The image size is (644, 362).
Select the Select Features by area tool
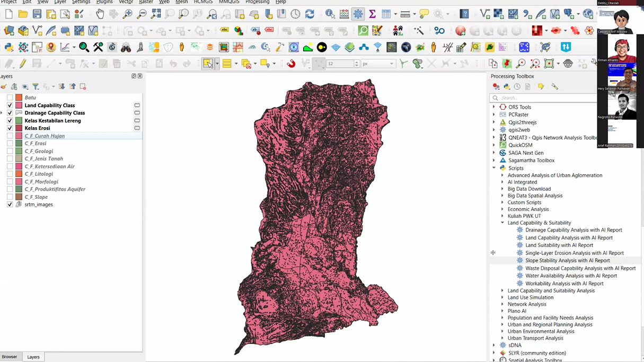tap(208, 64)
